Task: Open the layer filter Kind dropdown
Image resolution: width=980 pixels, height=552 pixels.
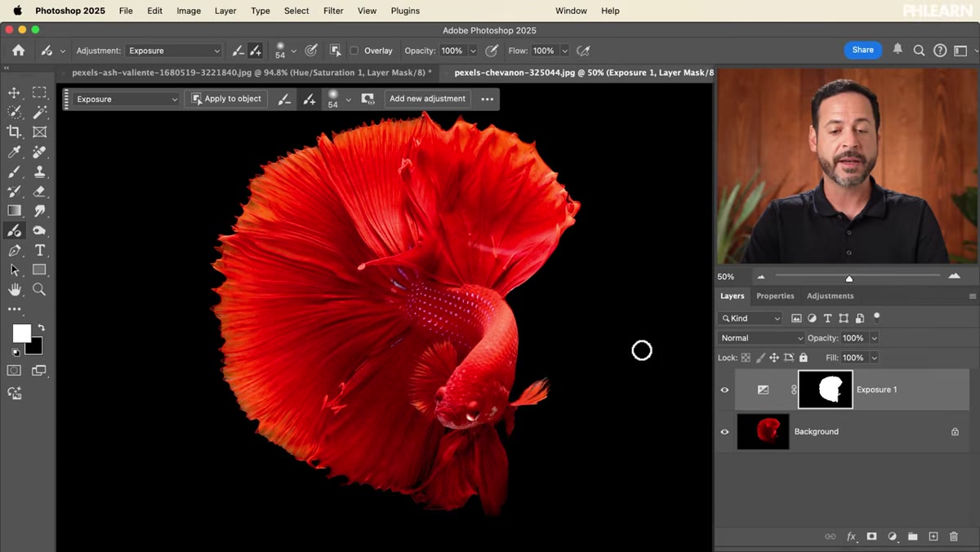Action: [x=750, y=318]
